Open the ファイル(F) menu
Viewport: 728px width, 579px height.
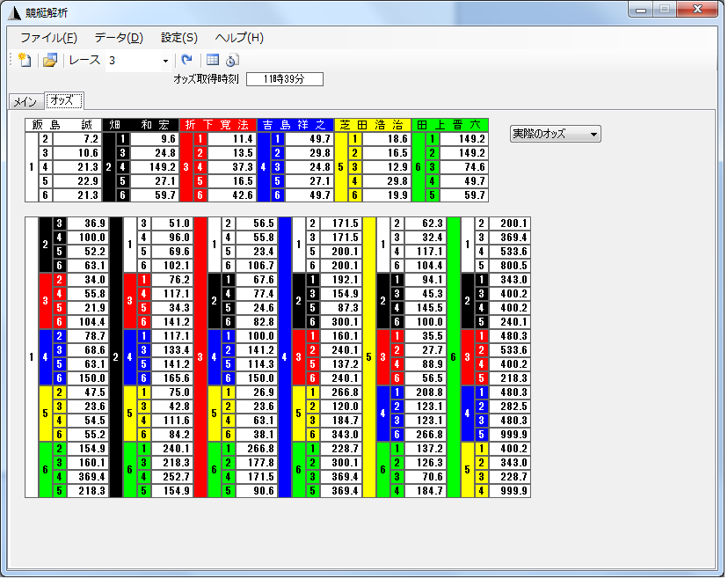click(48, 38)
